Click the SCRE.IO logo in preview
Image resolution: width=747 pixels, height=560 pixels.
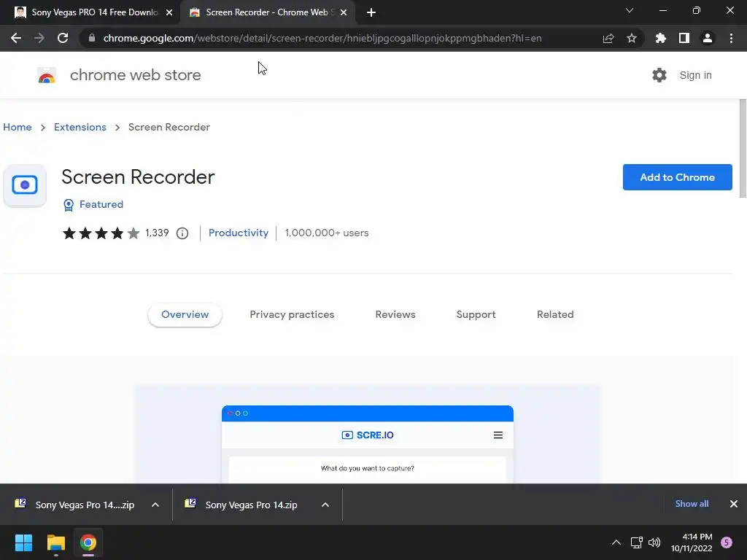point(368,435)
